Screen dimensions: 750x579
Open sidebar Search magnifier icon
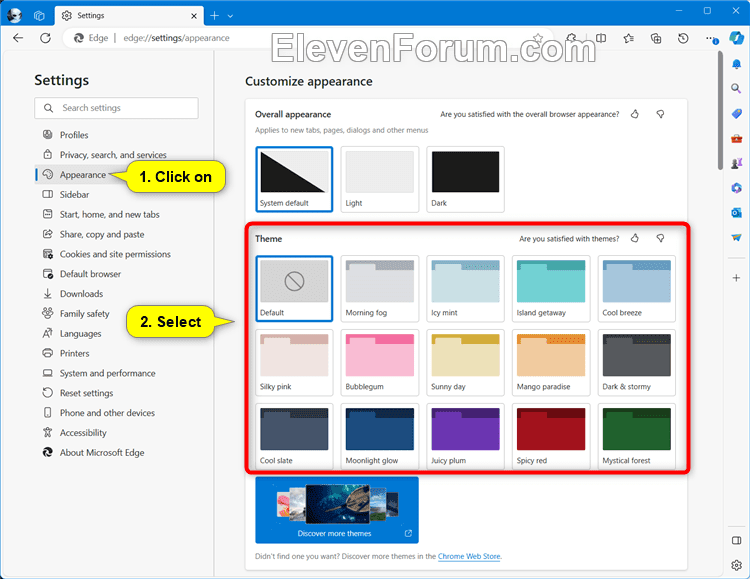(737, 88)
